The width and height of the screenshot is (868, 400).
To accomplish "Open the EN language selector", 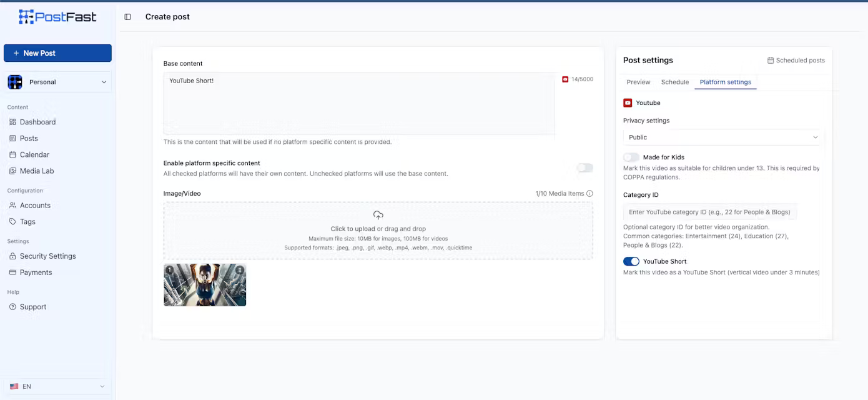I will (x=57, y=386).
